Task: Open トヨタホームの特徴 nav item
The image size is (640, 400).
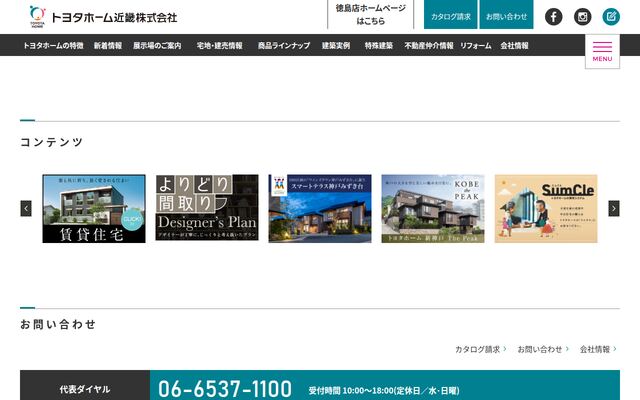Action: (x=53, y=46)
